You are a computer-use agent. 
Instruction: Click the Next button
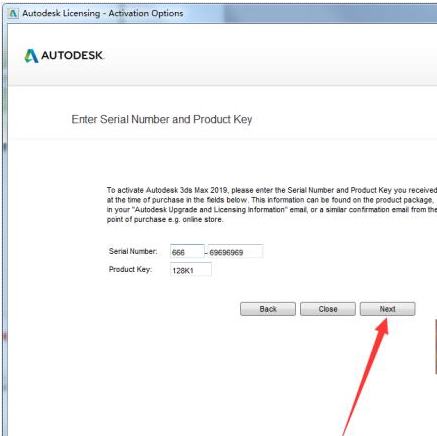(x=387, y=309)
